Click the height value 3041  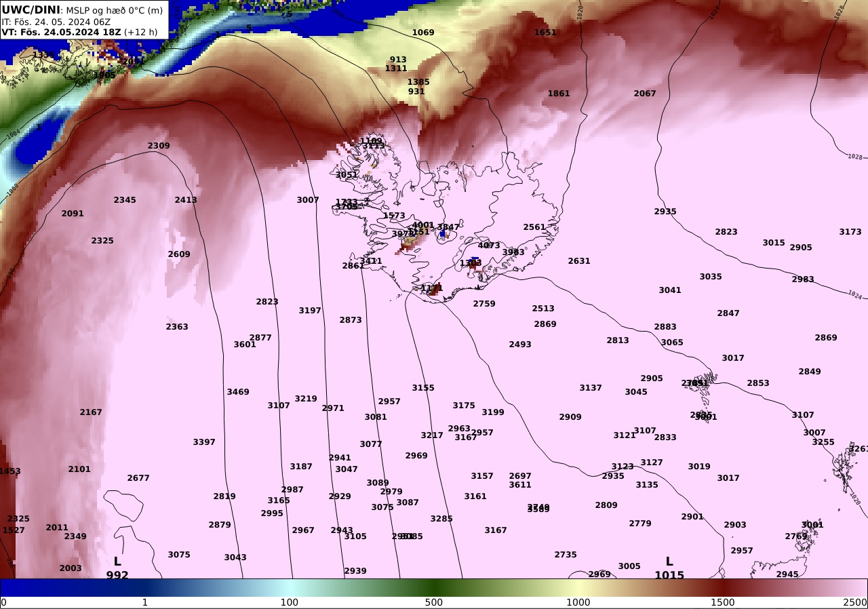(670, 290)
